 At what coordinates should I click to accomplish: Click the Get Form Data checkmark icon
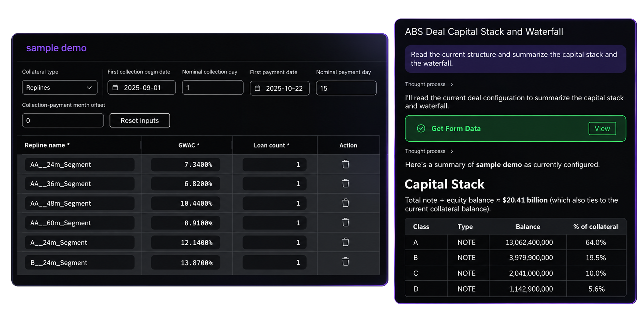coord(421,129)
